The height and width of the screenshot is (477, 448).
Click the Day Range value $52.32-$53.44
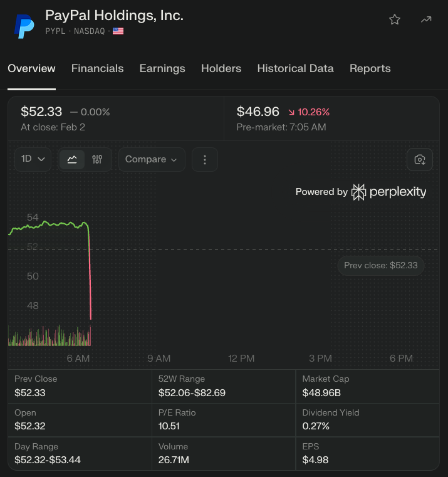(48, 459)
